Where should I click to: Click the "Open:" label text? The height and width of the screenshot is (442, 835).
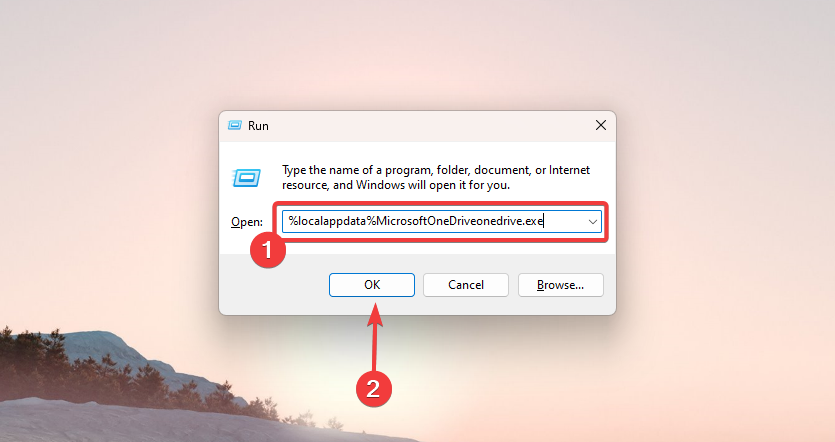tap(247, 222)
